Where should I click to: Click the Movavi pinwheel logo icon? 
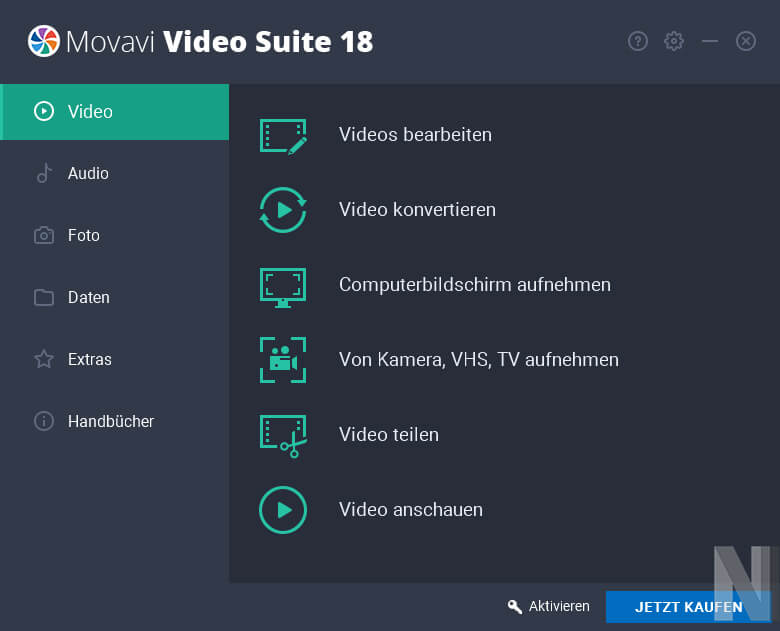[x=44, y=41]
